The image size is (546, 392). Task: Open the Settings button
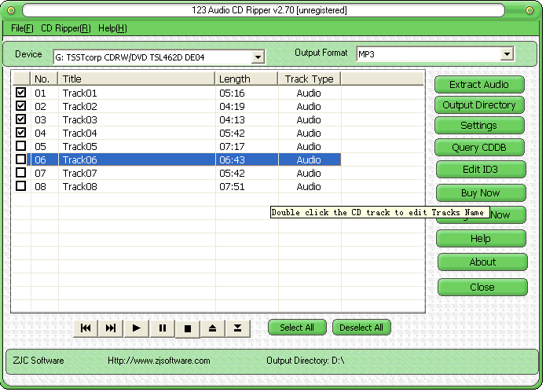(479, 126)
